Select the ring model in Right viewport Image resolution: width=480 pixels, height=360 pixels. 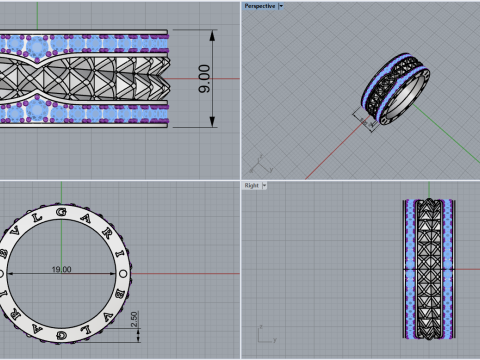429,269
